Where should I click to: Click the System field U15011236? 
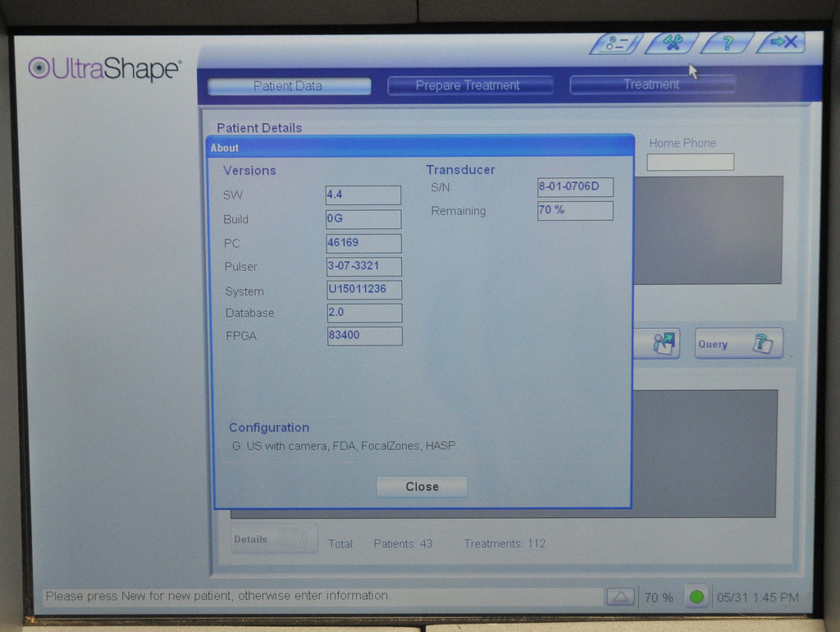click(364, 290)
